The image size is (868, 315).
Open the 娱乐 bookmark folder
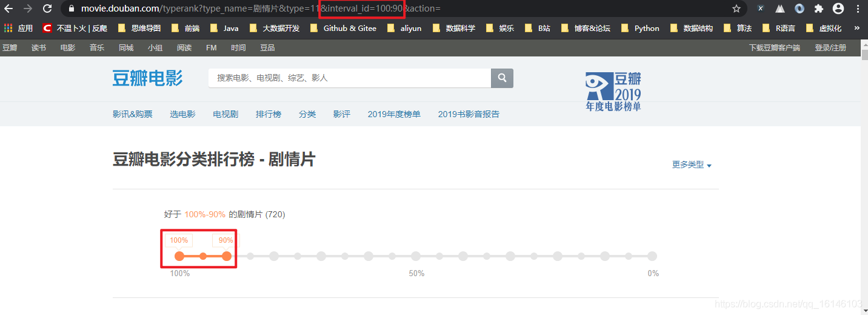coord(499,28)
